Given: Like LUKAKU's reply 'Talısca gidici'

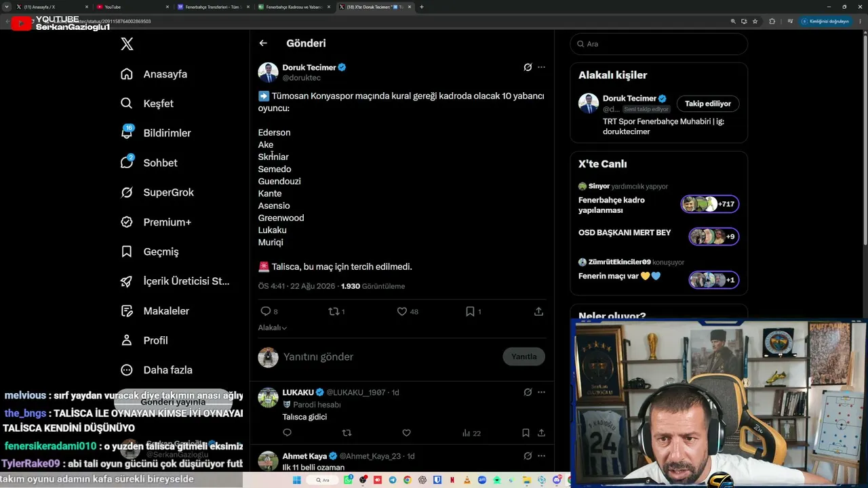Looking at the screenshot, I should 406,432.
